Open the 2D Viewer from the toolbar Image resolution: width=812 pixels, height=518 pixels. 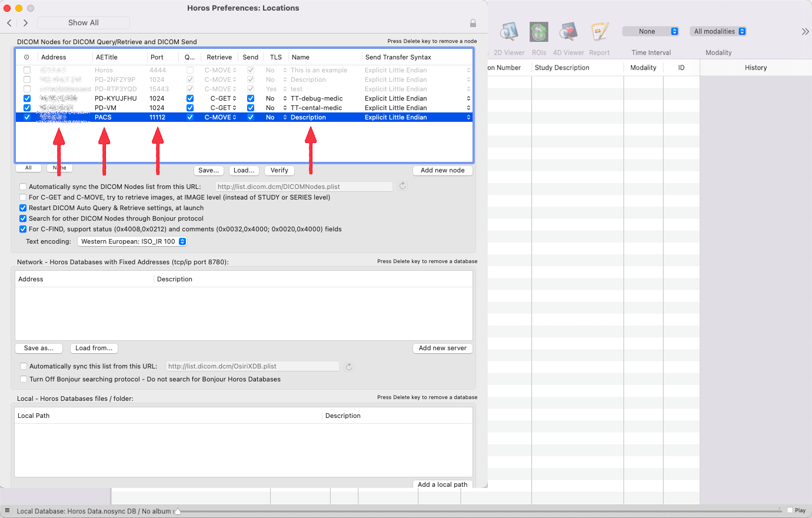508,32
